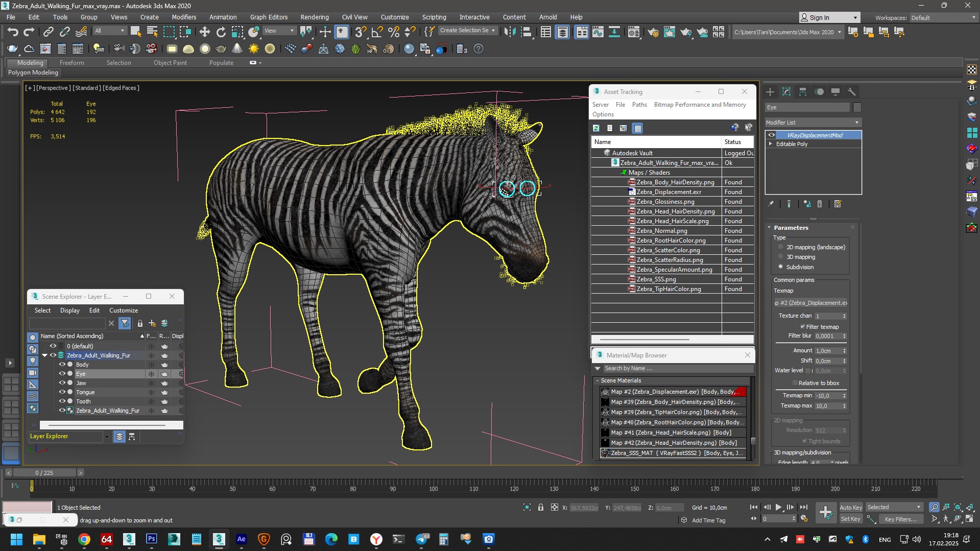Switch to the Modify panel icon
The image size is (980, 551).
[786, 92]
